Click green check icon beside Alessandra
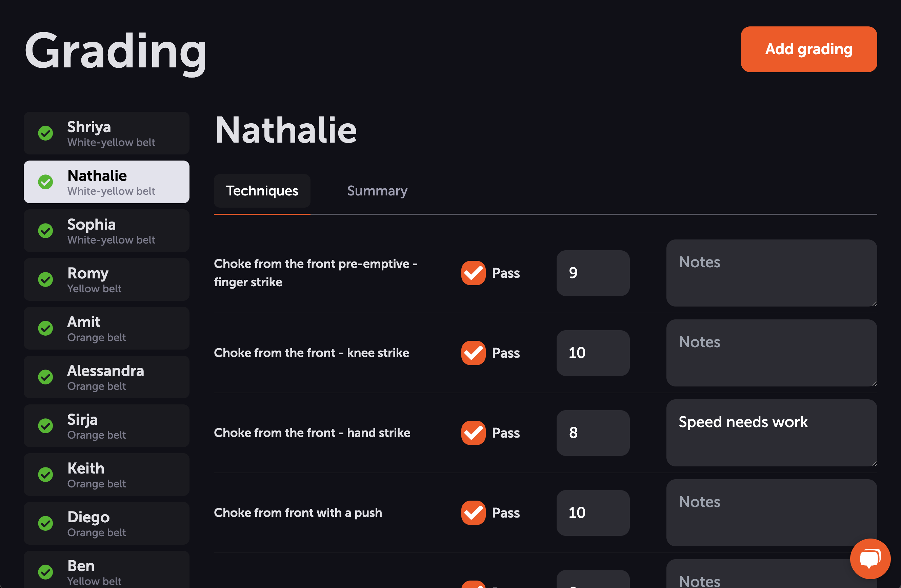 tap(45, 377)
